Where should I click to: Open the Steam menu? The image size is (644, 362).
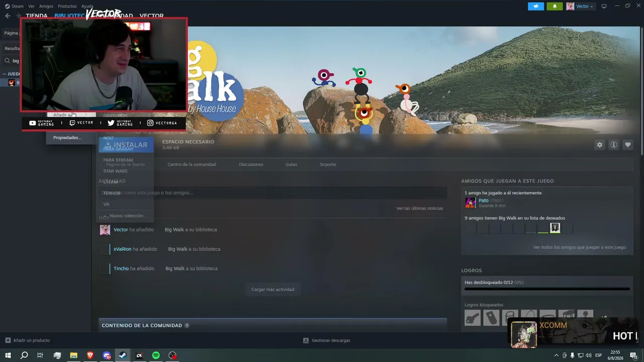point(18,6)
